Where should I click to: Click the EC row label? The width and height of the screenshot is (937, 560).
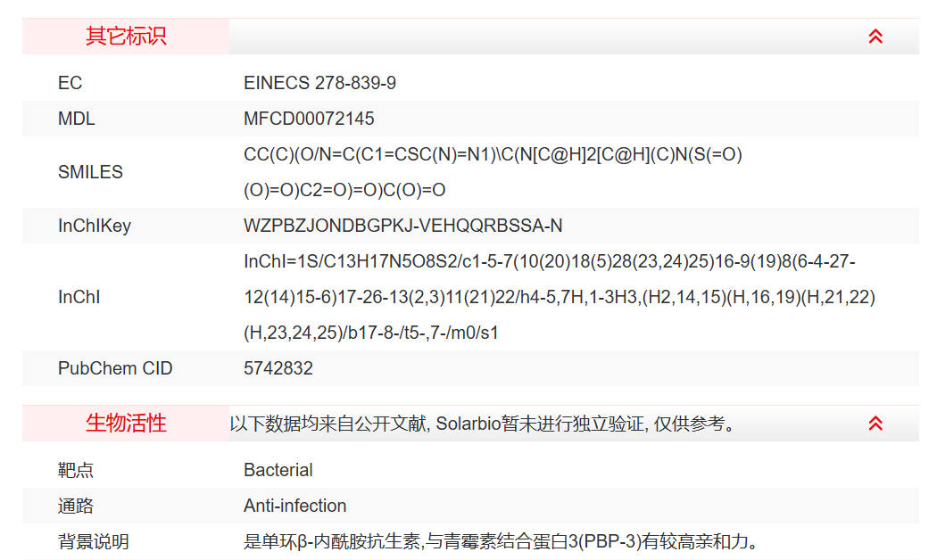click(x=70, y=83)
